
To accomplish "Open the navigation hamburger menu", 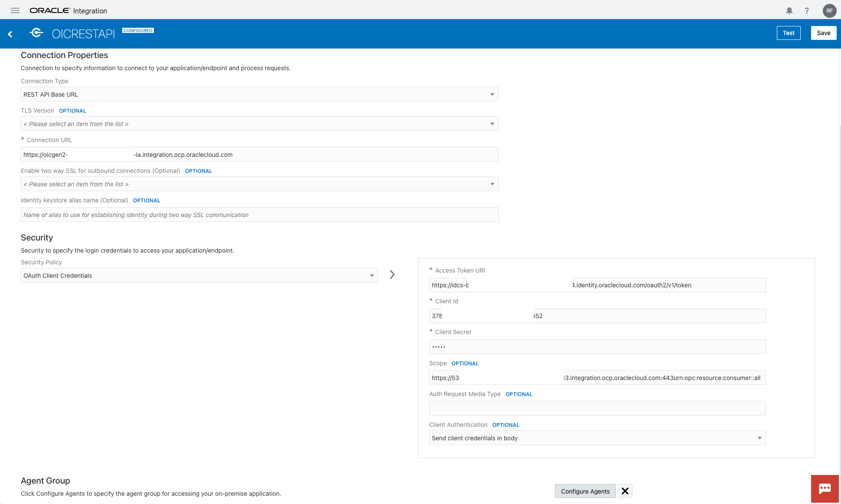I will [x=15, y=10].
